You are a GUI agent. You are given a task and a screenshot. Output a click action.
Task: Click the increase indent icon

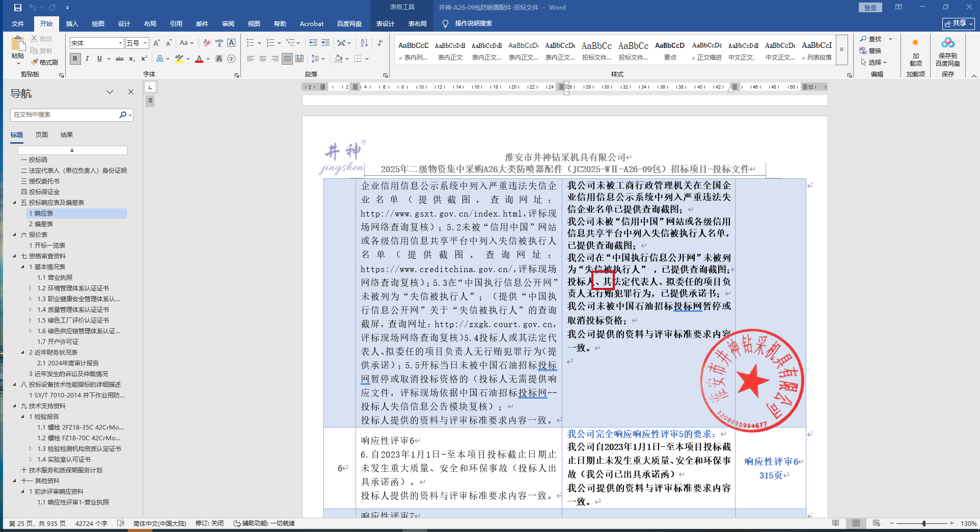pyautogui.click(x=325, y=43)
